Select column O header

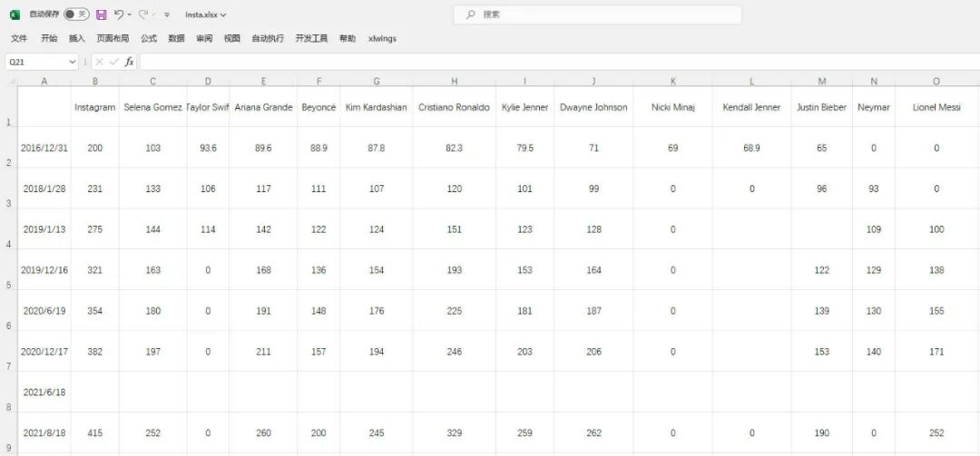[936, 82]
